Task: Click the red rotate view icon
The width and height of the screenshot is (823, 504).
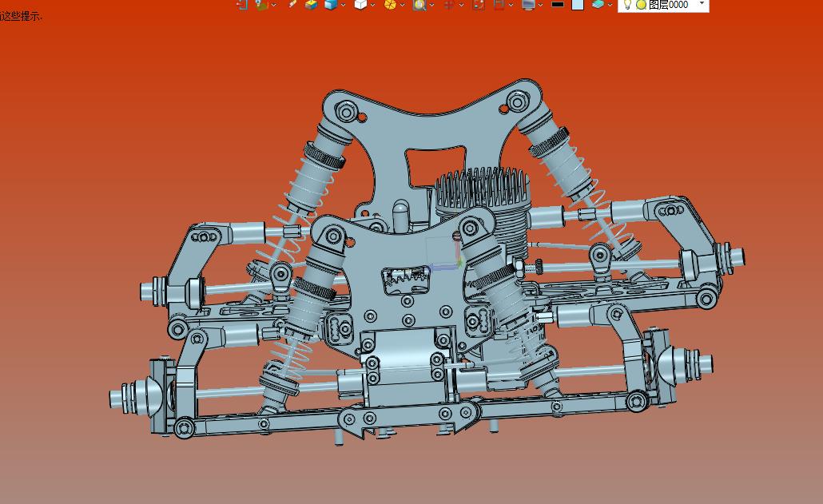Action: (x=478, y=4)
